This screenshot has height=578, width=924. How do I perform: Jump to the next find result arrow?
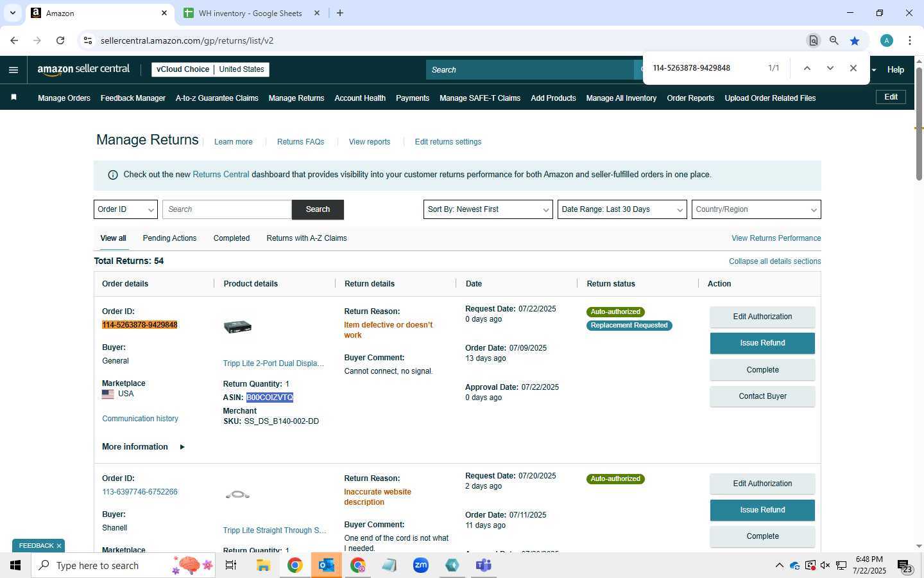[830, 68]
